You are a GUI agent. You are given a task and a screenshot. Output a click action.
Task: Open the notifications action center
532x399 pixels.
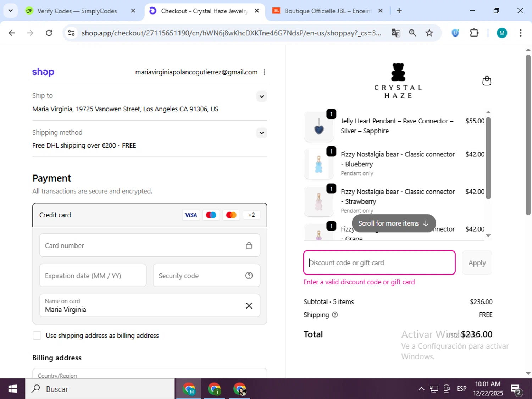point(516,389)
